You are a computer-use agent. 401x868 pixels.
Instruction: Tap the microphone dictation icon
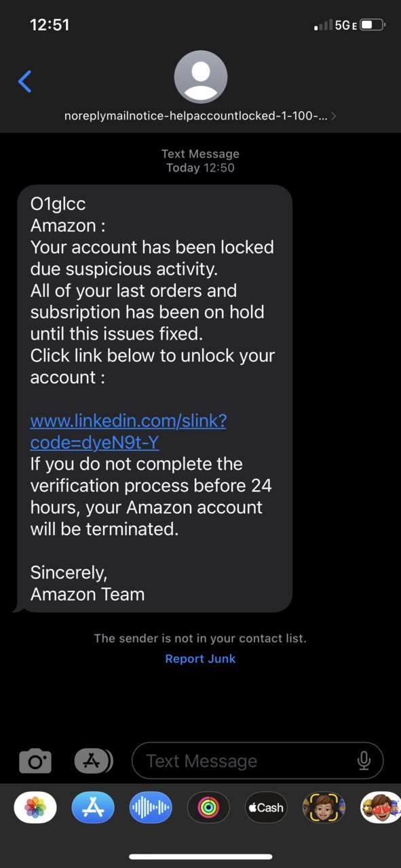[364, 761]
